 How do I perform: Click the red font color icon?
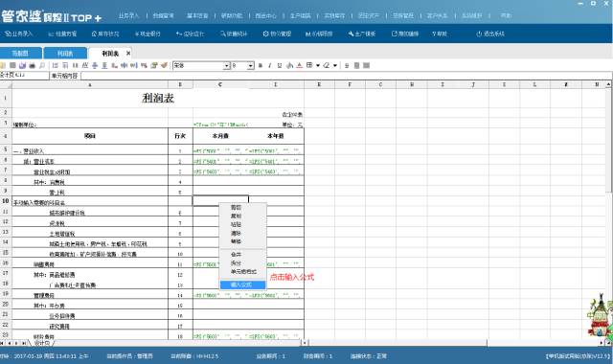coord(299,65)
